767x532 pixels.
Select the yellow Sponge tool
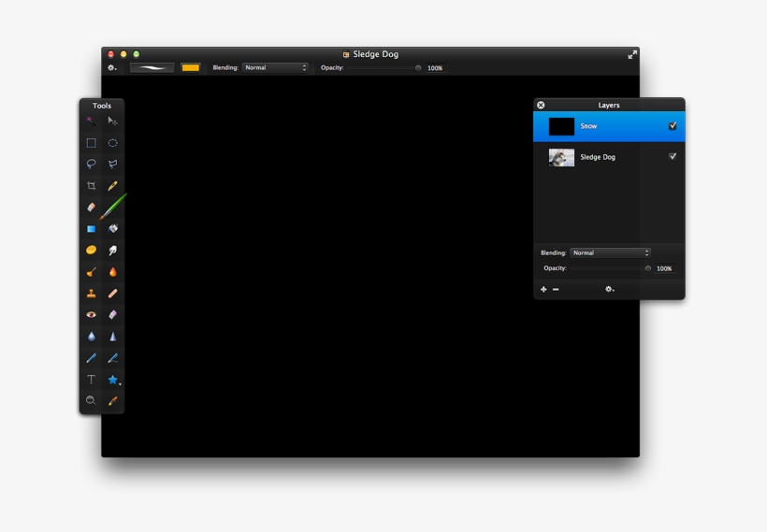pyautogui.click(x=91, y=250)
